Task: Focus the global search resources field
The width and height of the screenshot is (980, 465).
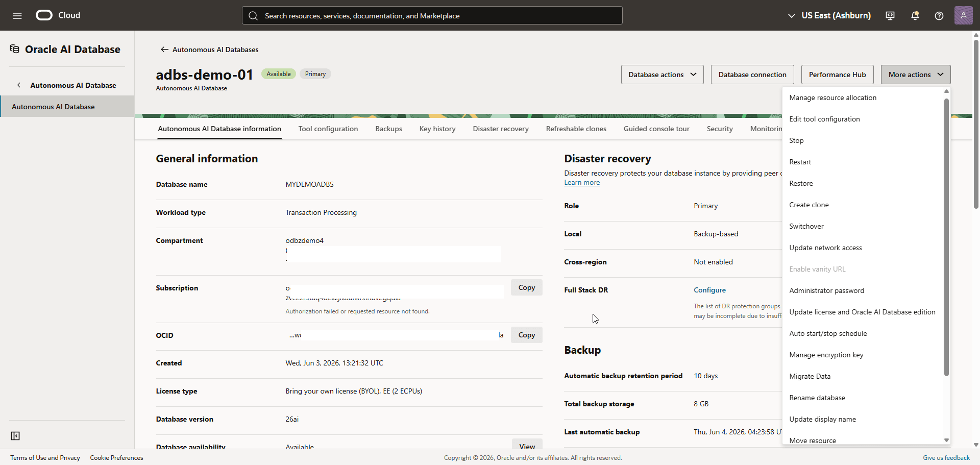Action: click(432, 15)
